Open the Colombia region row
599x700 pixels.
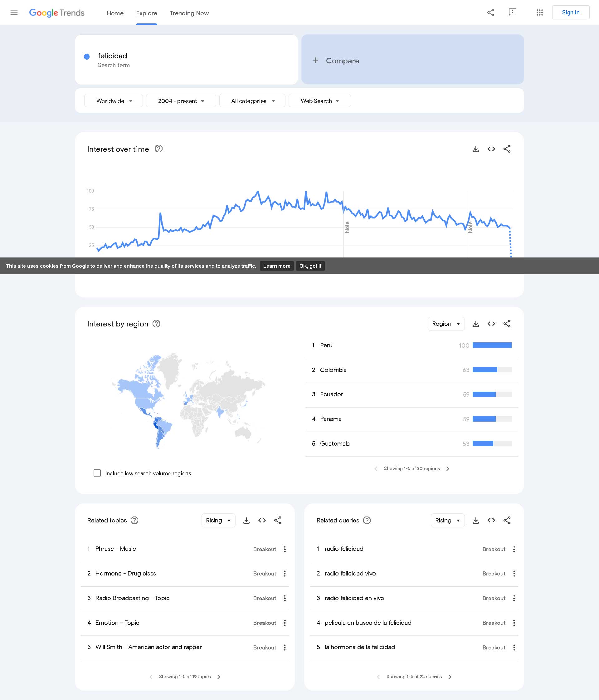click(412, 370)
